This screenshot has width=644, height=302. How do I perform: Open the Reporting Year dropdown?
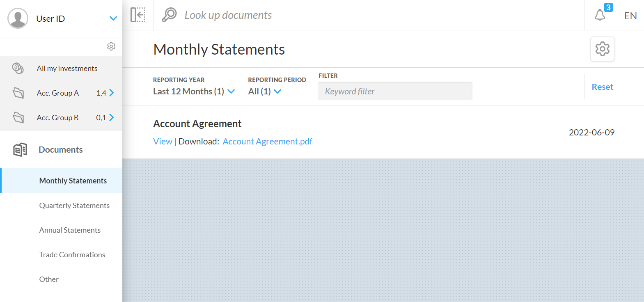click(194, 92)
